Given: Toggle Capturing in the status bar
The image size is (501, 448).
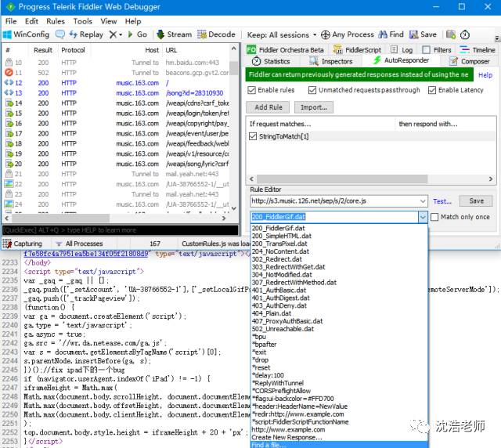Looking at the screenshot, I should coord(23,244).
